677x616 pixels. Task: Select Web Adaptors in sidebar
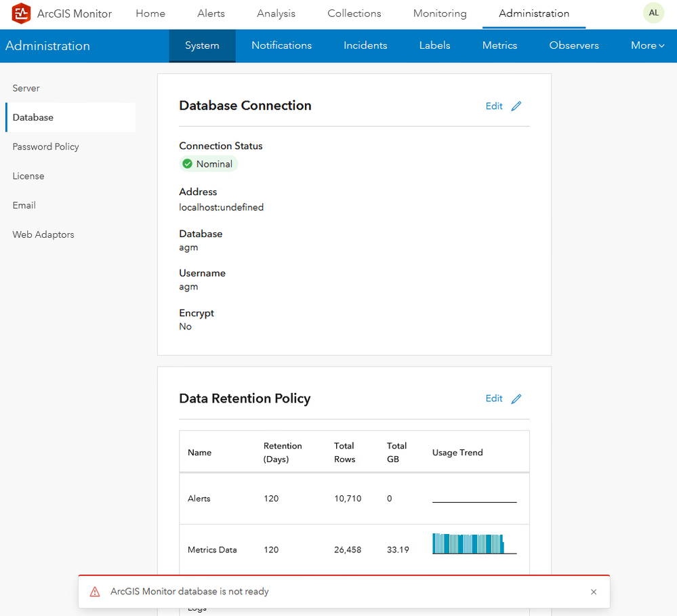[43, 235]
